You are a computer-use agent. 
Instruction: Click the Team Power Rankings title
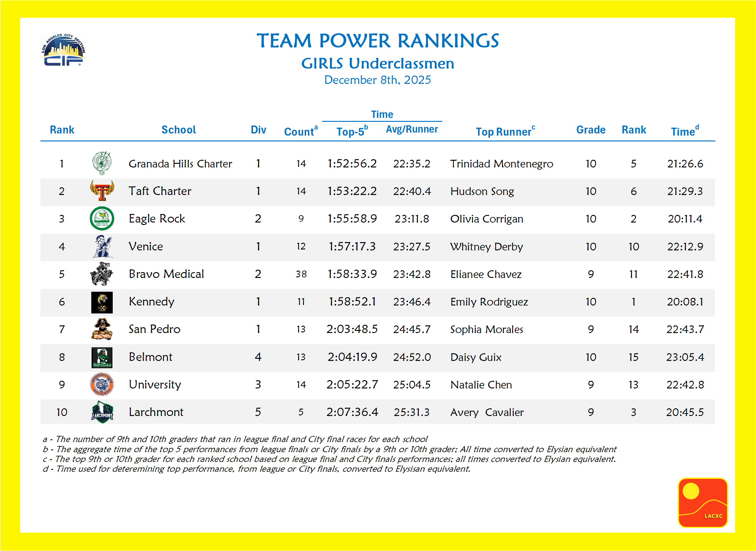click(x=377, y=41)
